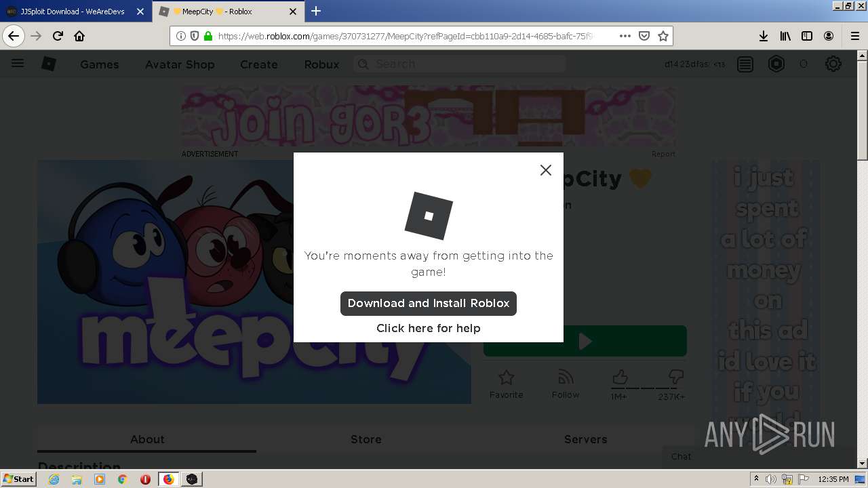Screen dimensions: 868x488
Task: Open the Click here for help link
Action: [x=429, y=328]
